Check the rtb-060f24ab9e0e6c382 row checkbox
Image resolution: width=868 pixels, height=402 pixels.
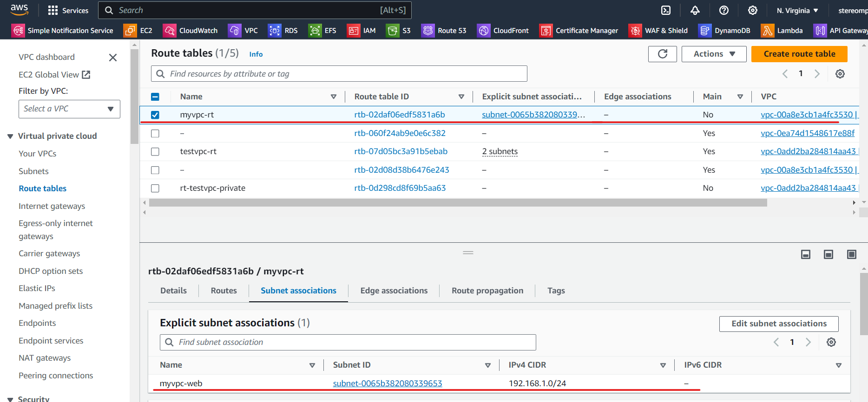[155, 133]
